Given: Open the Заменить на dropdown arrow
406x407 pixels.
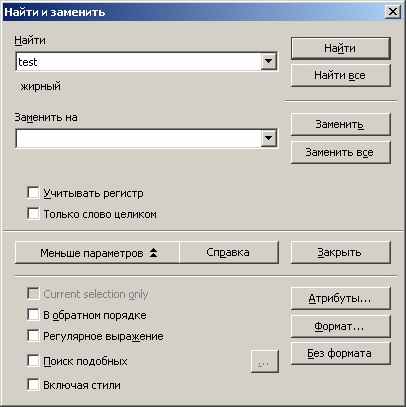Looking at the screenshot, I should (x=268, y=138).
